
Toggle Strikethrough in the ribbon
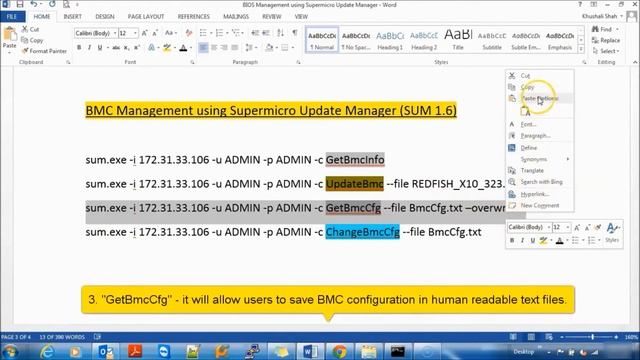tap(116, 48)
